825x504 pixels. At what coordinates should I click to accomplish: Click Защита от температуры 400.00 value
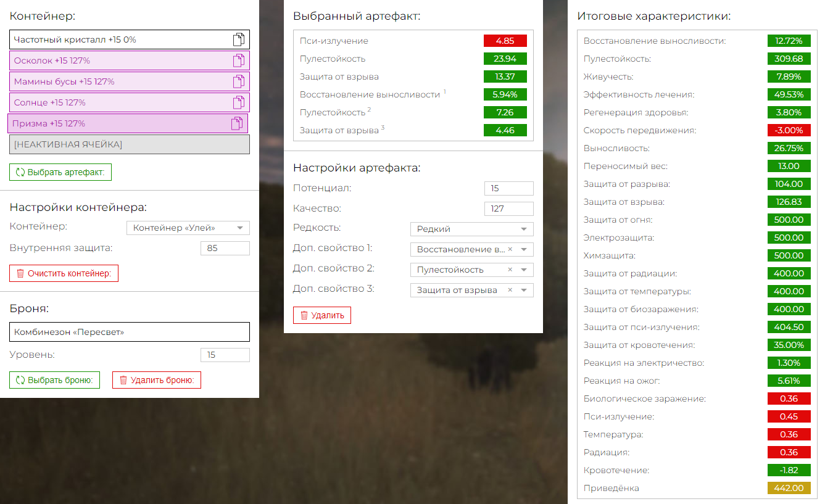(789, 292)
